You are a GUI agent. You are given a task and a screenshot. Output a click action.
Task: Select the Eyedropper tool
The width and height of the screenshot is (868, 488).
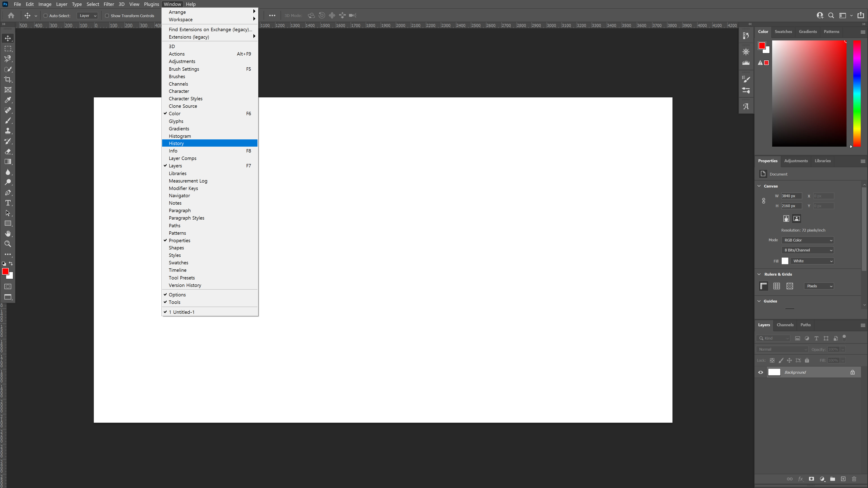click(8, 100)
